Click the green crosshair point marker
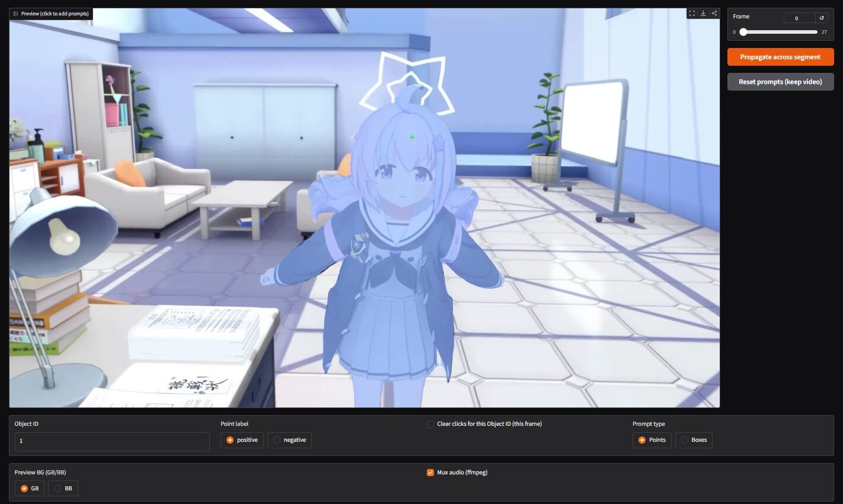843x504 pixels. coord(412,137)
